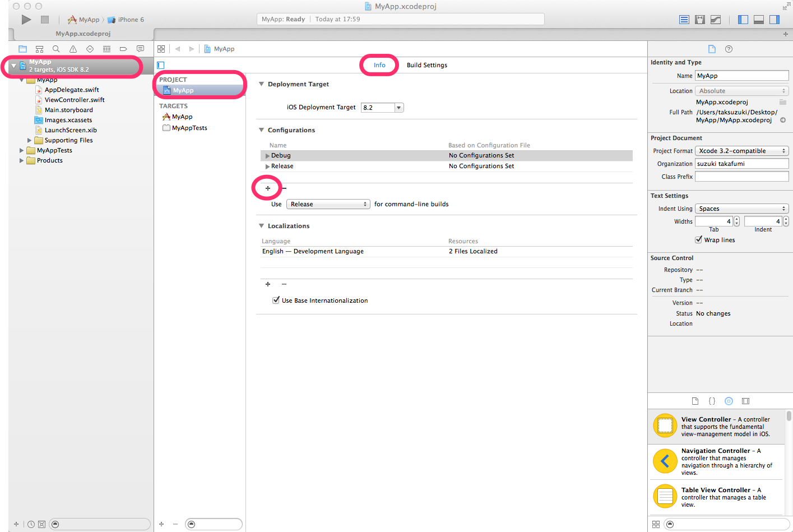Open the Find navigator (magnifier icon)
The image size is (793, 532).
tap(56, 49)
